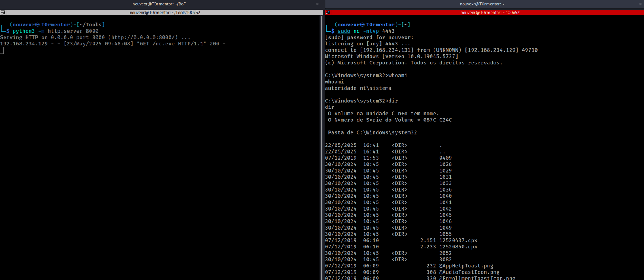Click the 'O volume na unidade C' line
The width and height of the screenshot is (644, 280).
[x=384, y=114]
